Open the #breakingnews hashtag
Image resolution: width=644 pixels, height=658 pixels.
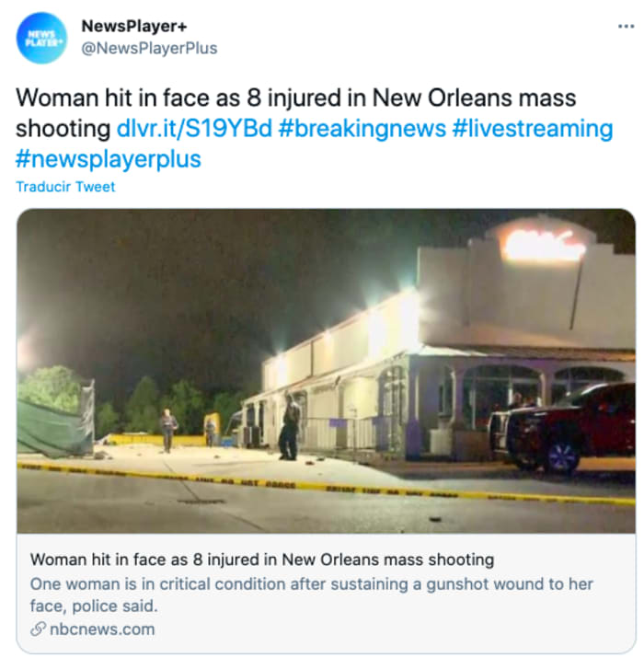click(362, 129)
